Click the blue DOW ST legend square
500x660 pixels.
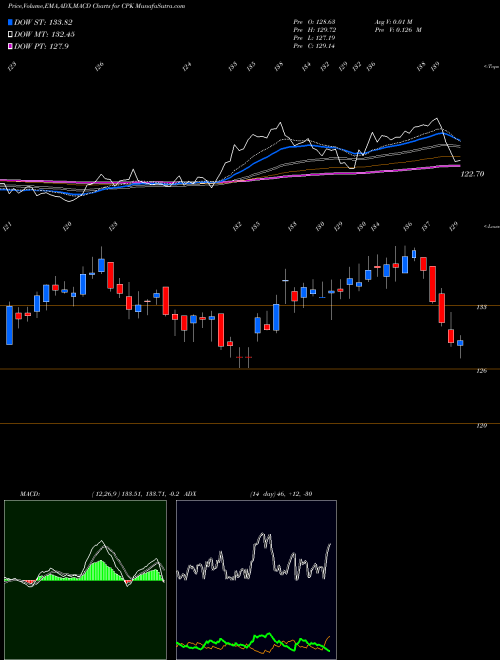pyautogui.click(x=11, y=22)
